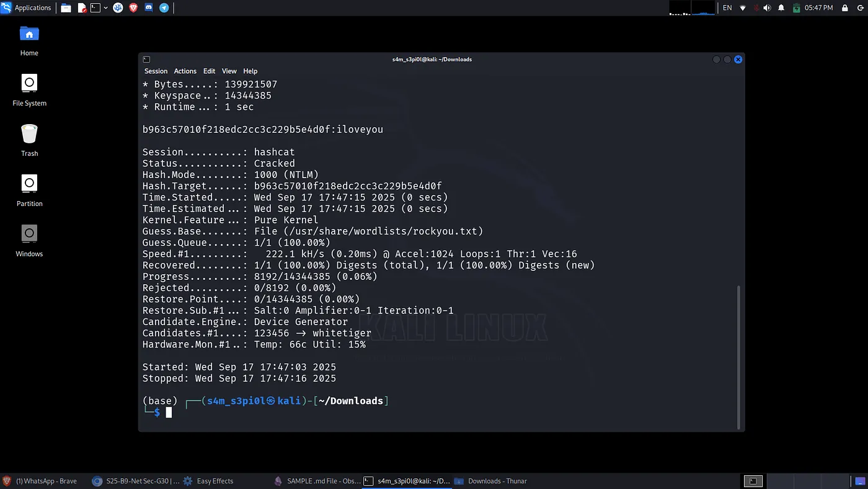The width and height of the screenshot is (868, 489).
Task: Click the Status: Cracked line
Action: (219, 163)
